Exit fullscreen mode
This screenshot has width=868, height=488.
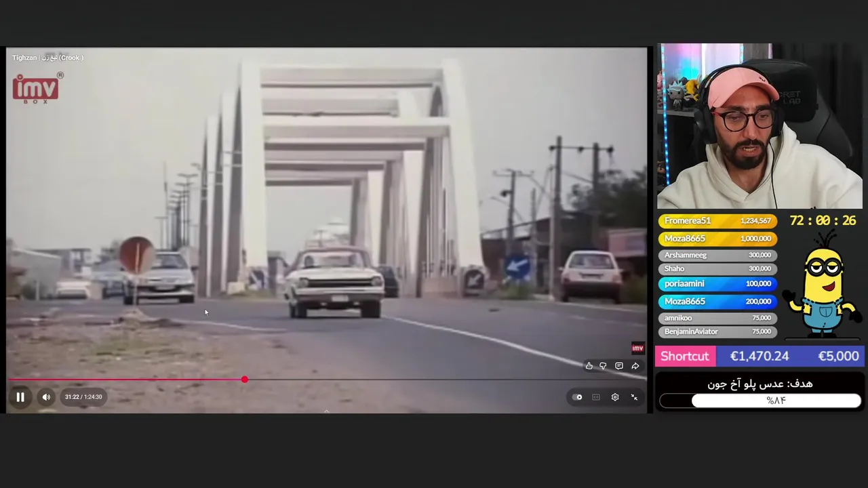point(634,397)
